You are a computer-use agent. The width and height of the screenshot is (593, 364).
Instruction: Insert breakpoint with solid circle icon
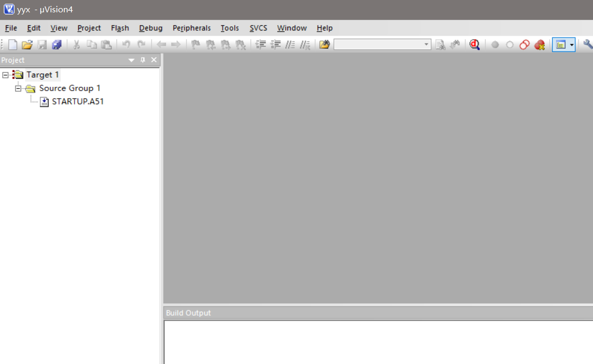[x=495, y=44]
